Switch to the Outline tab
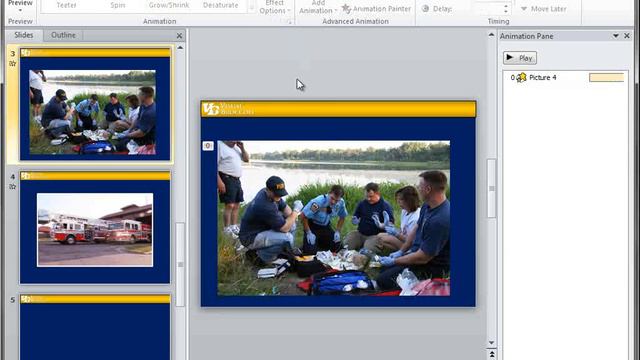Image resolution: width=640 pixels, height=360 pixels. pos(63,35)
